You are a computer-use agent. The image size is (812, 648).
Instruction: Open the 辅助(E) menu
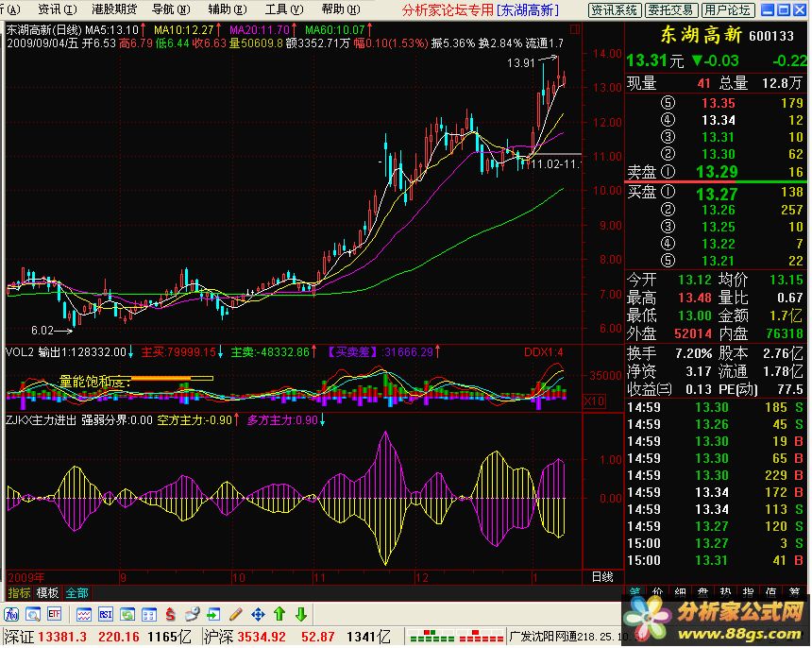pos(228,9)
